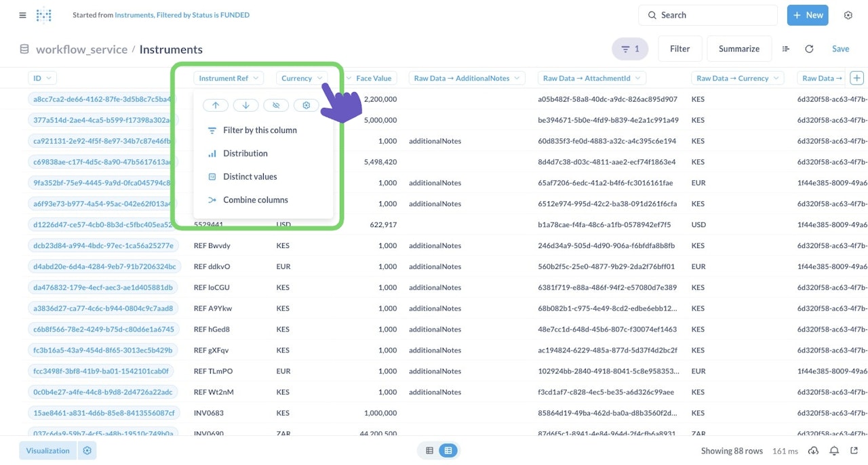Sort column ascending with up arrow
Viewport: 868px width, 465px height.
pyautogui.click(x=216, y=105)
